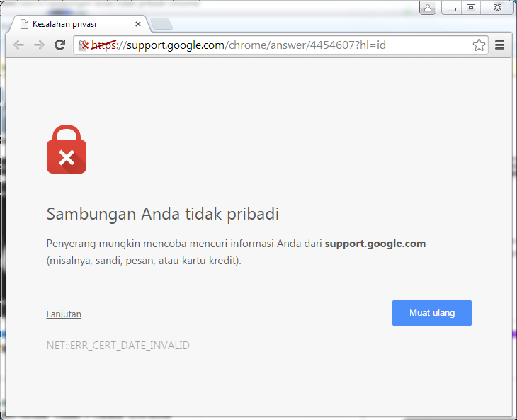
Task: Click the large red padlock error icon
Action: 67,149
